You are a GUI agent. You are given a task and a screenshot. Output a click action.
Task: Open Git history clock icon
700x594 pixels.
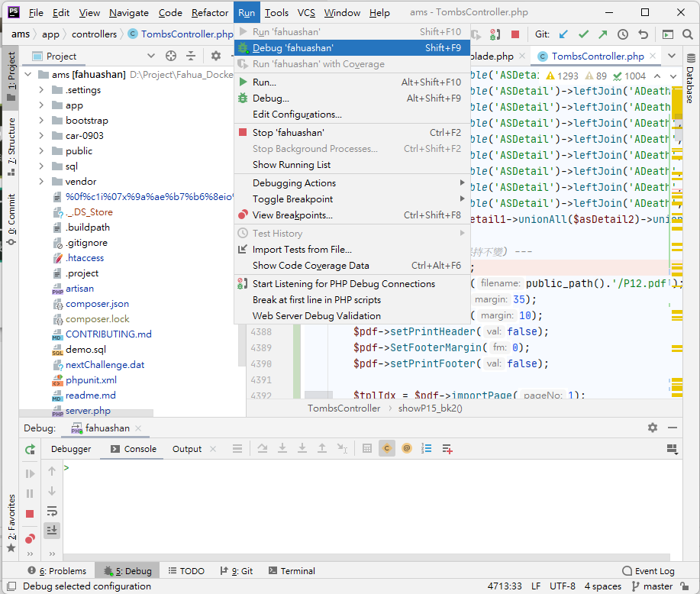point(623,34)
